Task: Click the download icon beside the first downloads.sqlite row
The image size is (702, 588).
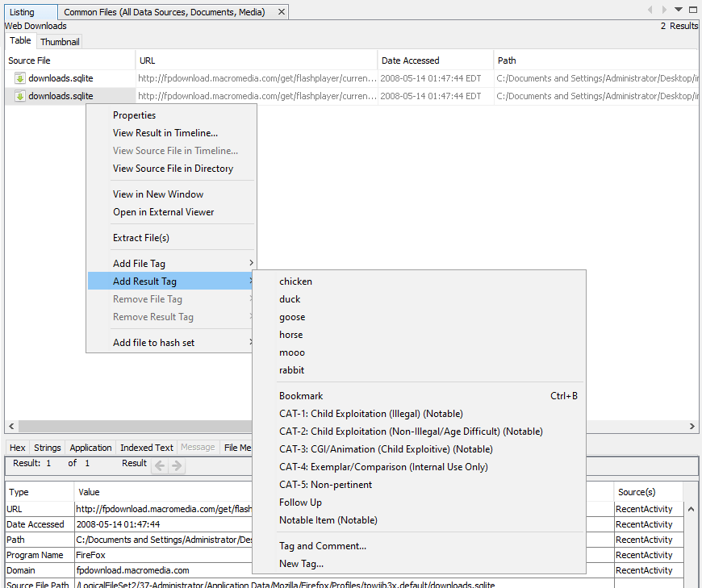Action: (18, 77)
